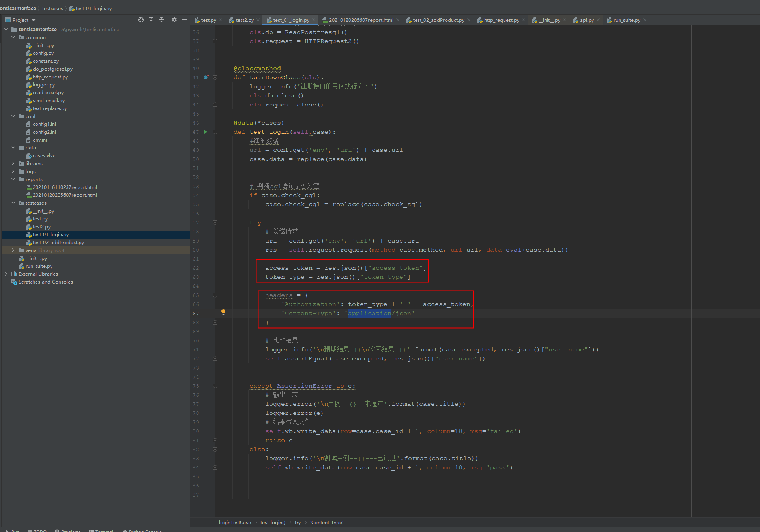Toggle code folding at the try block

click(215, 222)
